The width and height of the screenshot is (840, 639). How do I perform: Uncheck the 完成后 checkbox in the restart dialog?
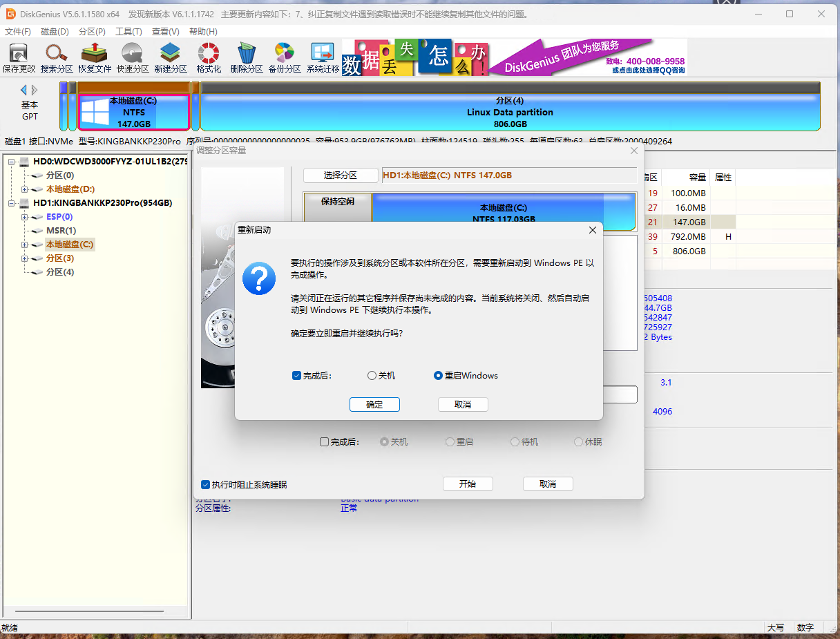296,376
